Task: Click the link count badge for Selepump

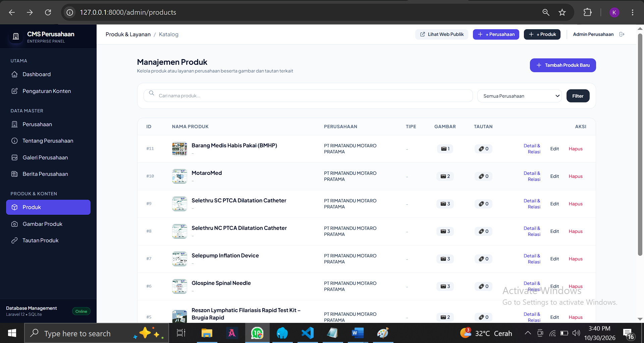Action: (x=483, y=259)
